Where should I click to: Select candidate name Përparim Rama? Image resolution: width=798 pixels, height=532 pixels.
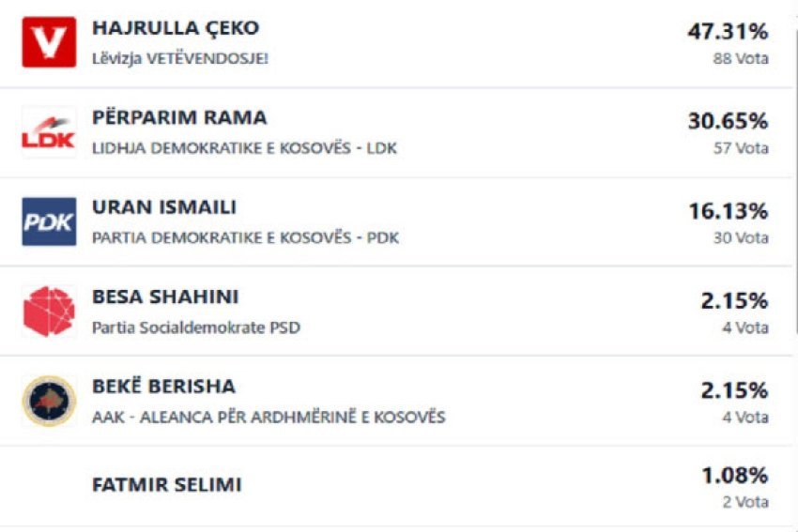click(x=179, y=118)
